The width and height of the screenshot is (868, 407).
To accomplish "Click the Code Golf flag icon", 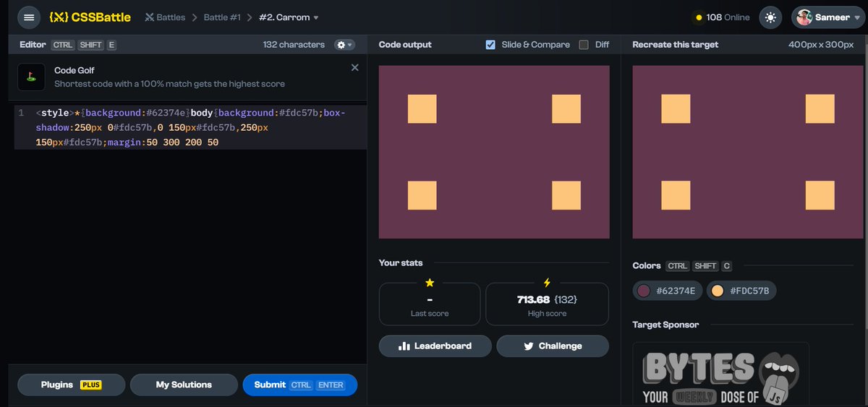I will (31, 77).
